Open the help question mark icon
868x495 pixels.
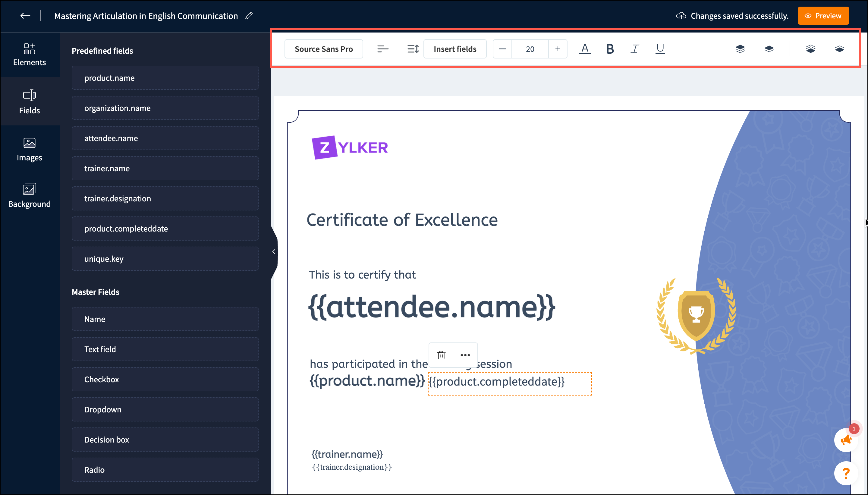click(846, 473)
